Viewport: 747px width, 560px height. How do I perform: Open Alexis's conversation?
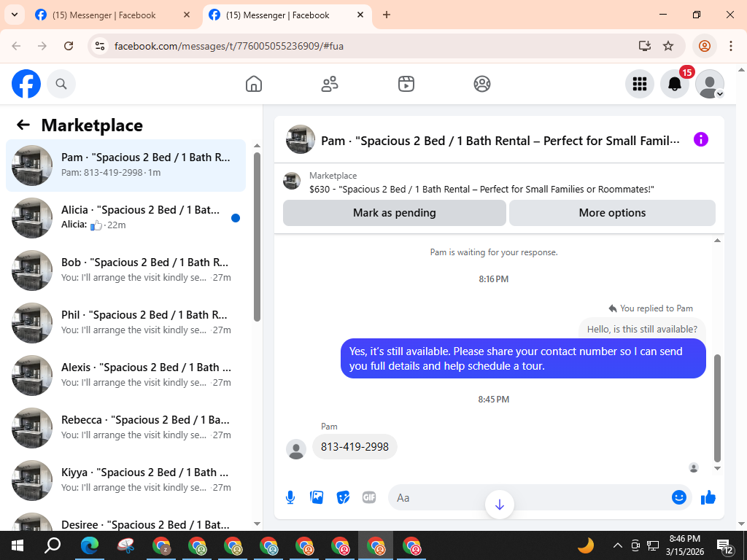[125, 376]
